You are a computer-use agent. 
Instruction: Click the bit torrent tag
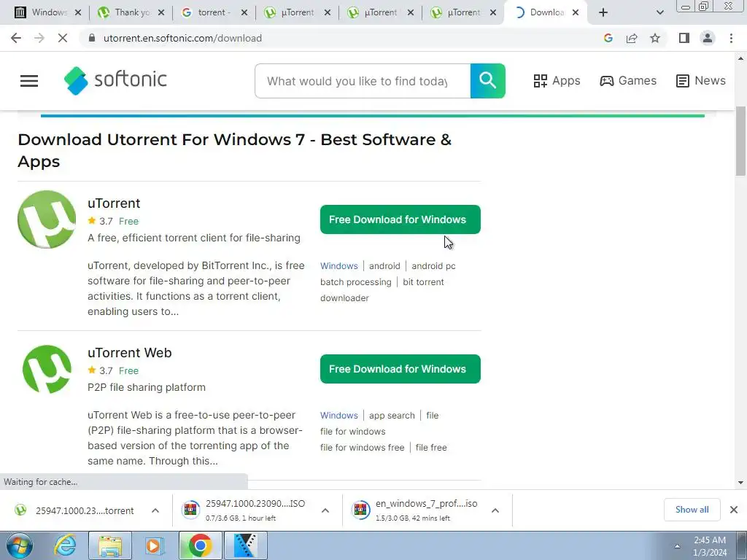[423, 282]
